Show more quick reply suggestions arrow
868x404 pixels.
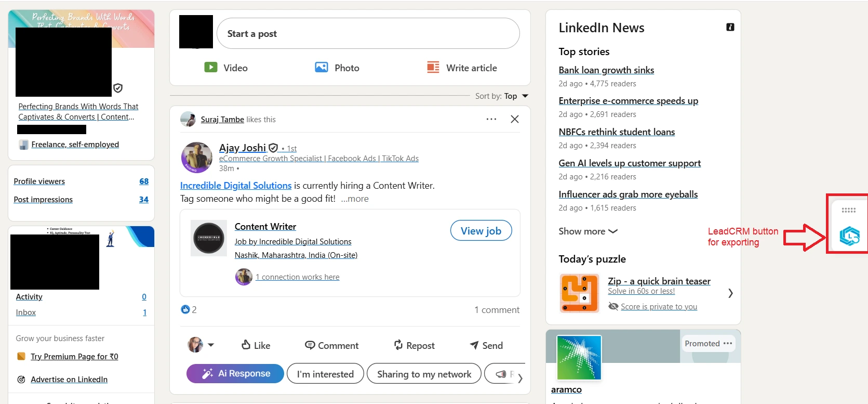pos(520,378)
